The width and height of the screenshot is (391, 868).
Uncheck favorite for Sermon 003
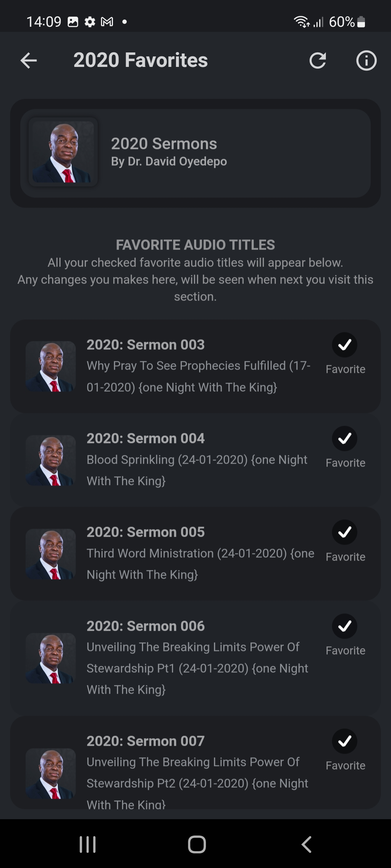(344, 345)
